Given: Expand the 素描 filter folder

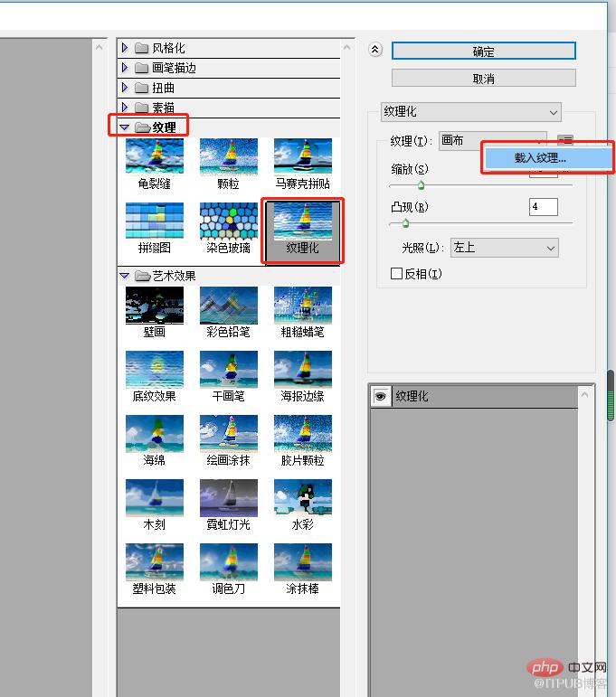Looking at the screenshot, I should tap(125, 108).
